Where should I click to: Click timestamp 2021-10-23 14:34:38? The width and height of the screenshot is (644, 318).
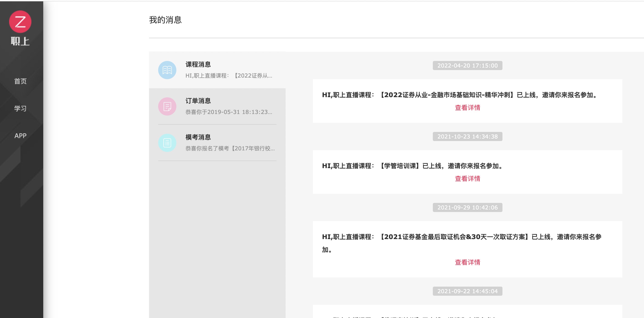click(x=467, y=136)
